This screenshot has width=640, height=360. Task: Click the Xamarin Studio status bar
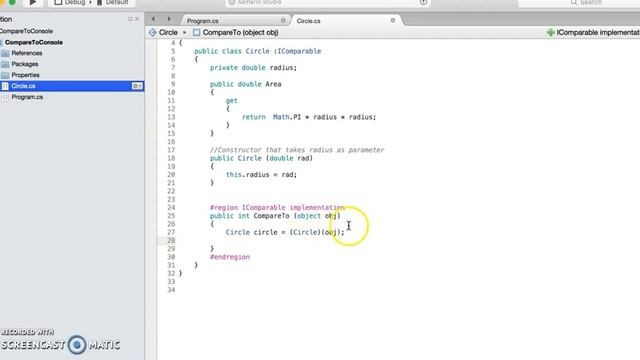pos(328,2)
